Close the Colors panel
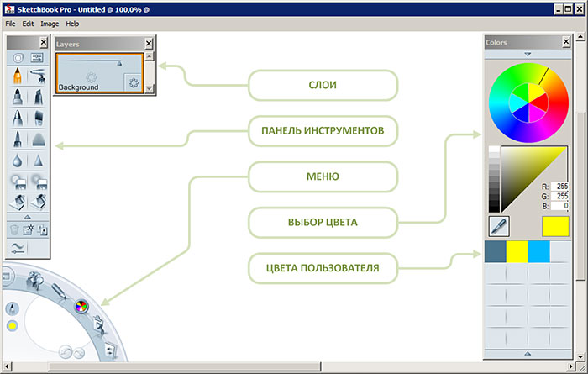The width and height of the screenshot is (588, 374). click(x=566, y=42)
